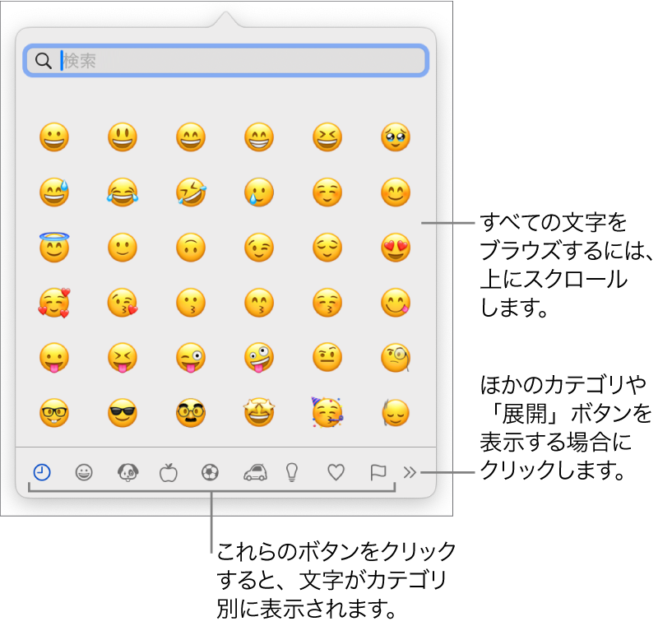
Task: Click the double chevron expand button
Action: pyautogui.click(x=410, y=473)
